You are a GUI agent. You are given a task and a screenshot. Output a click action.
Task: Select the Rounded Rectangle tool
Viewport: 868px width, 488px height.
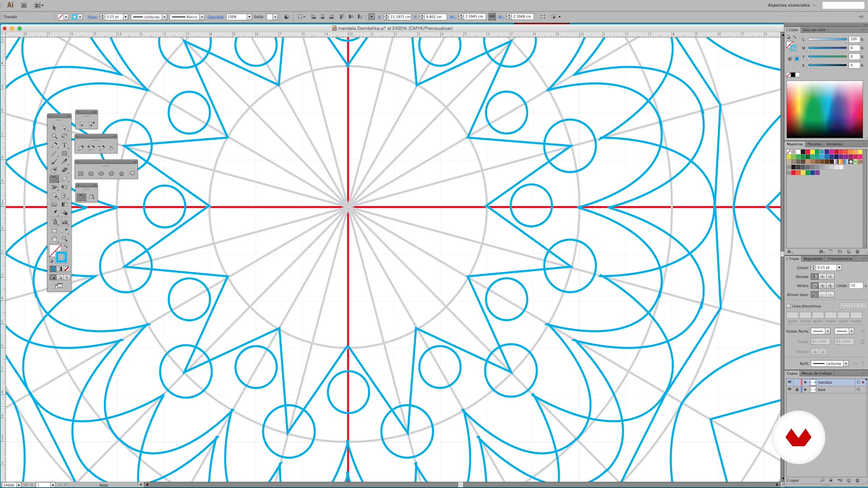tap(91, 174)
